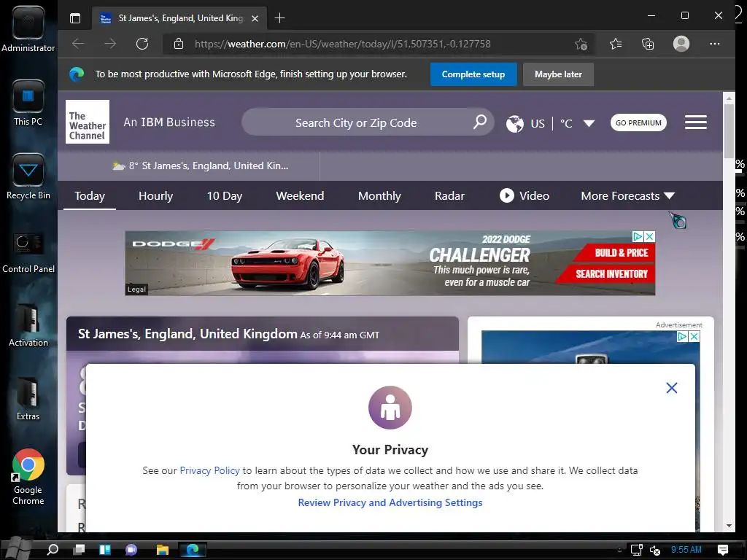Open the Collections icon
The height and width of the screenshot is (560, 747).
tap(648, 44)
